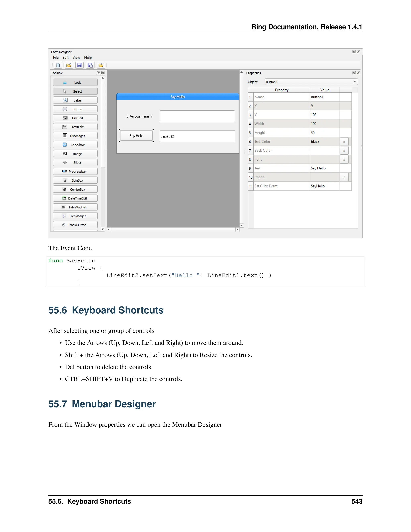
Task: Open the Object dropdown showing Button1
Action: [x=311, y=82]
